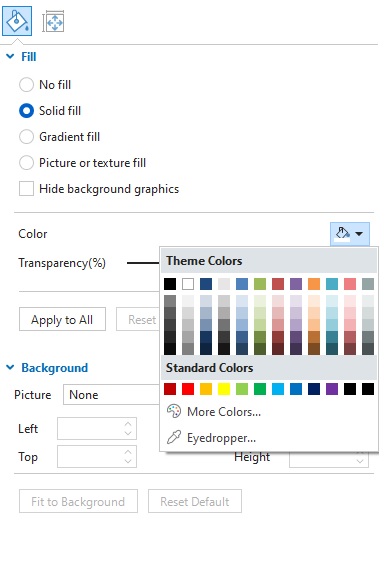Open the Picture None combo box
388x573 pixels.
point(111,395)
